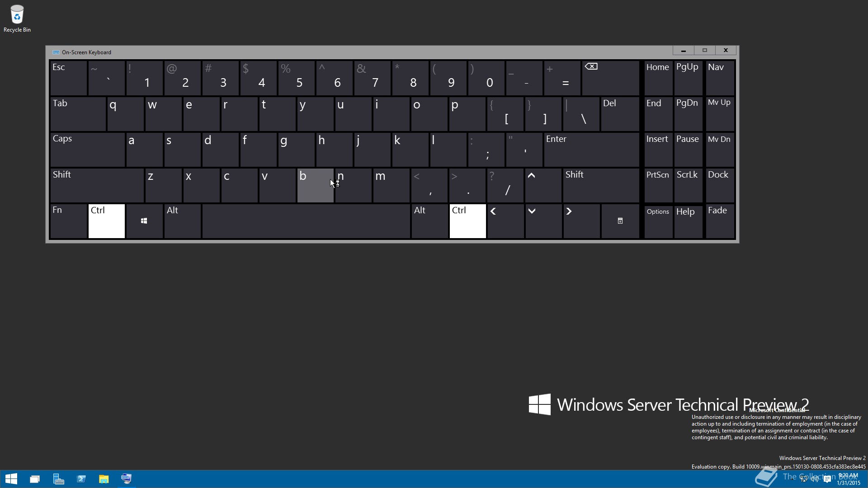The width and height of the screenshot is (868, 488).
Task: Click the context menu key icon
Action: [x=620, y=221]
